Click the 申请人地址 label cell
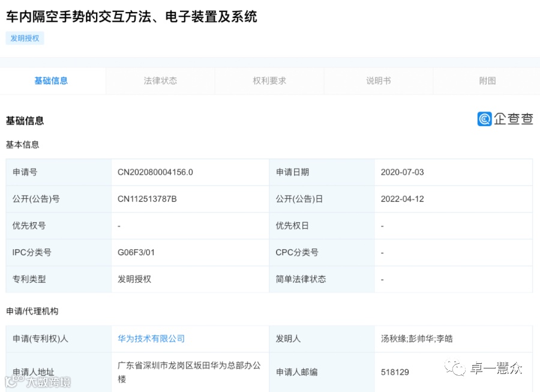 tap(59, 372)
